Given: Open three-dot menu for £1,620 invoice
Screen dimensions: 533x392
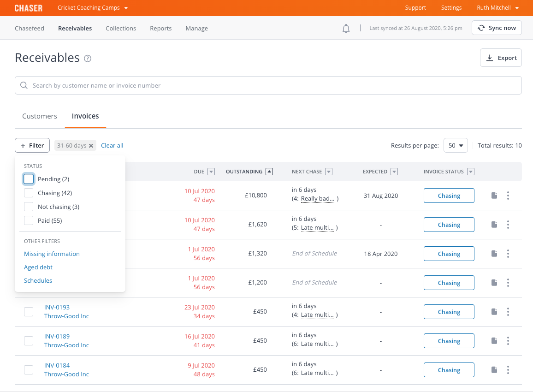Looking at the screenshot, I should [x=508, y=225].
